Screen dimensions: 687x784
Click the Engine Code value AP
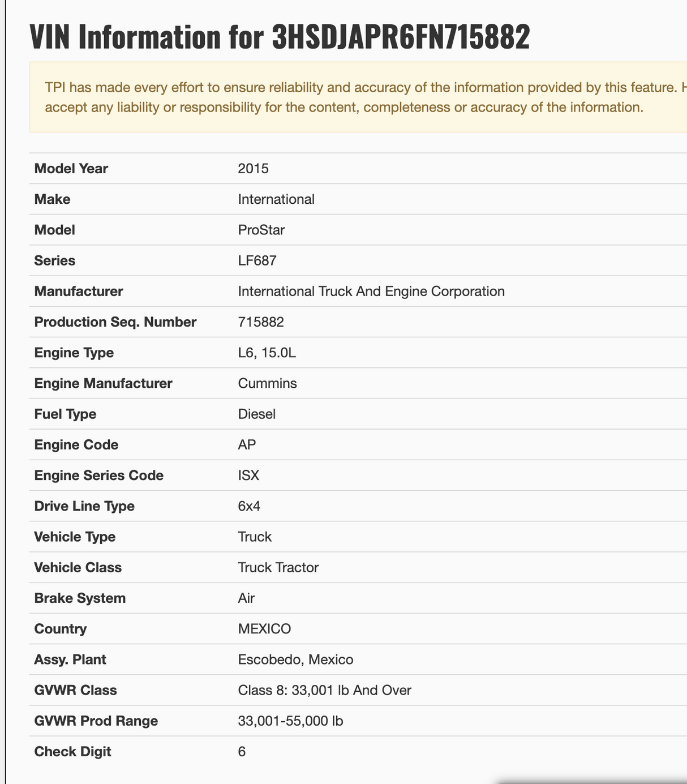[247, 445]
